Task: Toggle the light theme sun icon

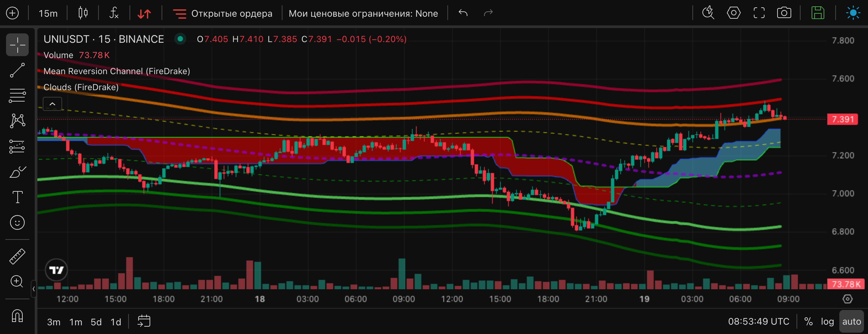Action: tap(853, 13)
